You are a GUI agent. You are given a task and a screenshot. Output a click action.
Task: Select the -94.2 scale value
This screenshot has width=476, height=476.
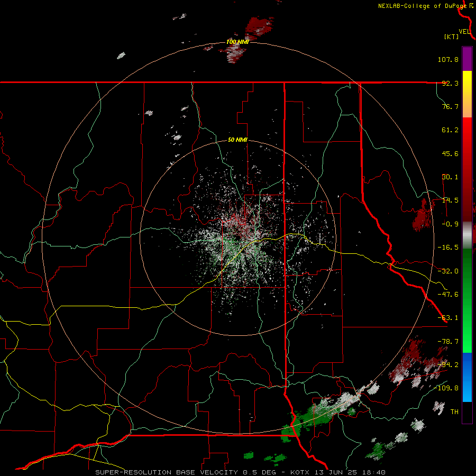448,365
